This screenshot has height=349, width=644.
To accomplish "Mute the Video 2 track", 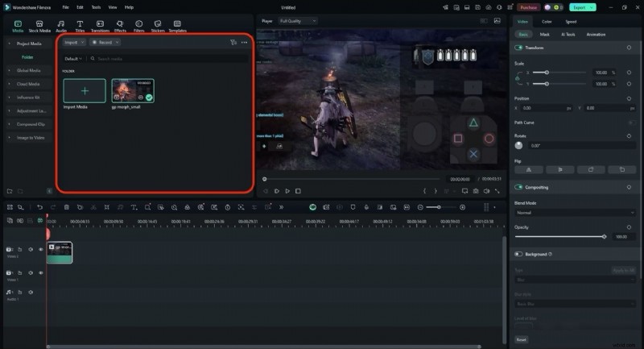I will tap(31, 250).
